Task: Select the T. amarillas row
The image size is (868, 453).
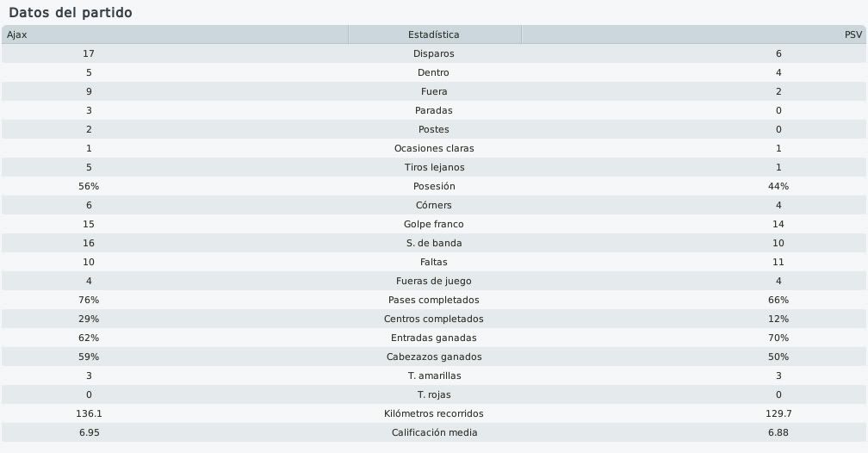Action: point(434,376)
